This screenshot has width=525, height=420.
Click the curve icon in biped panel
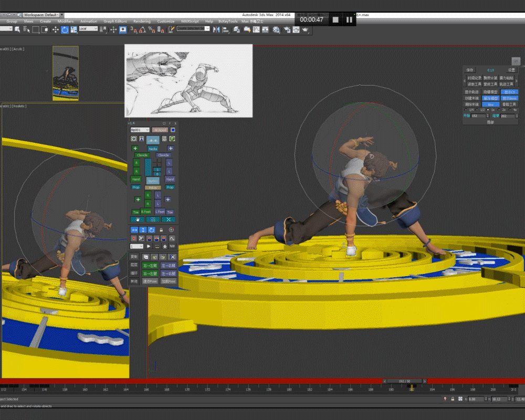click(x=172, y=238)
